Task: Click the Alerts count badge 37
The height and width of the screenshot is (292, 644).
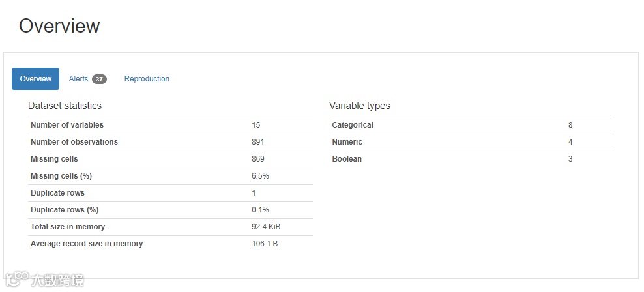Action: [x=99, y=80]
